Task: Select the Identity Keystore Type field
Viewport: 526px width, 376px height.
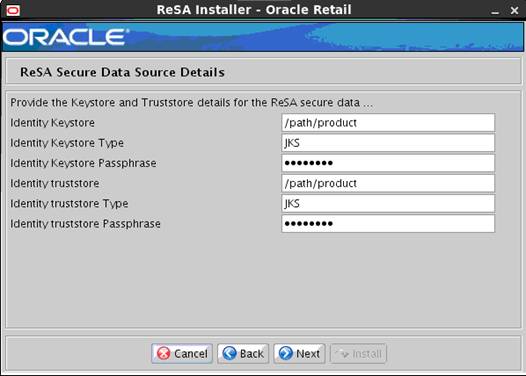Action: pyautogui.click(x=388, y=143)
